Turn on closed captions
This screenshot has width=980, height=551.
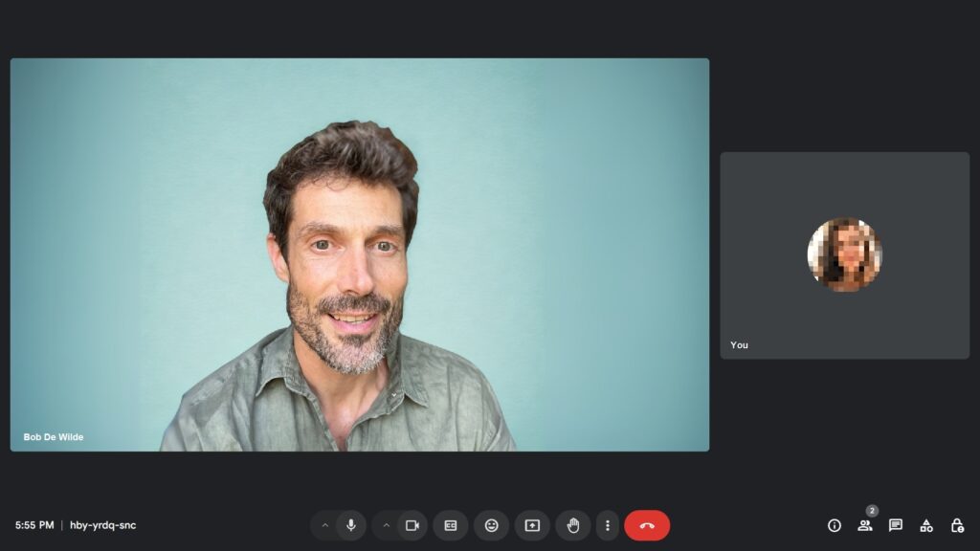click(451, 525)
